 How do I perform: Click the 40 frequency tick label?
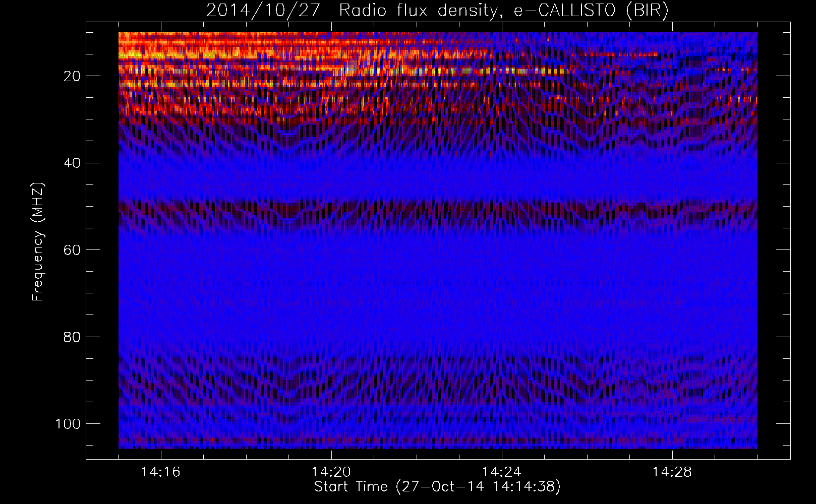pyautogui.click(x=73, y=163)
